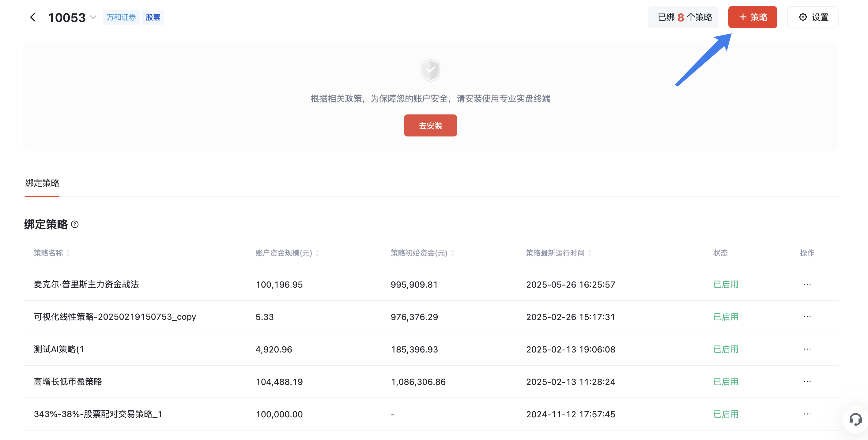Sort by 策略最新运行时间 column

tap(589, 253)
